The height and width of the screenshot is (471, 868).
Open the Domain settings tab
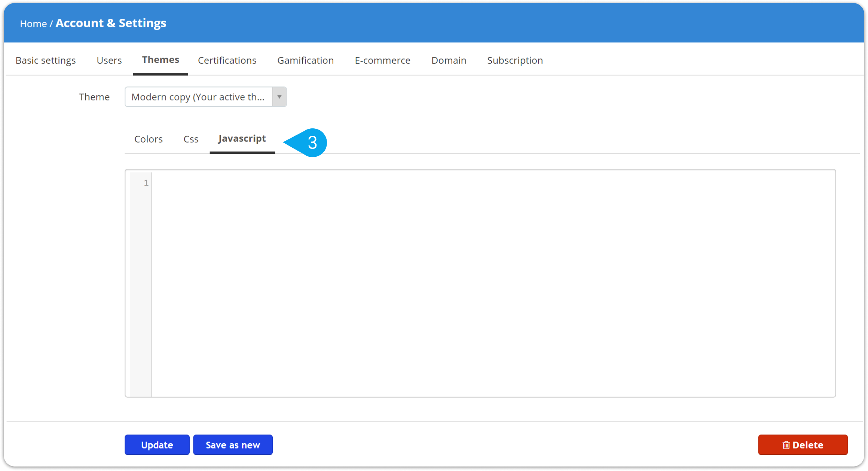(x=449, y=60)
